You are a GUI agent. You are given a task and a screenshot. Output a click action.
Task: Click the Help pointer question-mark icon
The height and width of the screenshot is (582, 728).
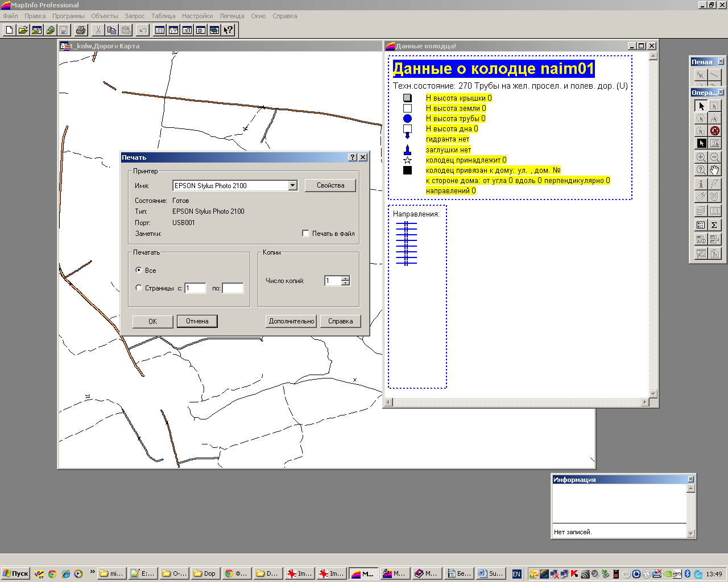(228, 30)
